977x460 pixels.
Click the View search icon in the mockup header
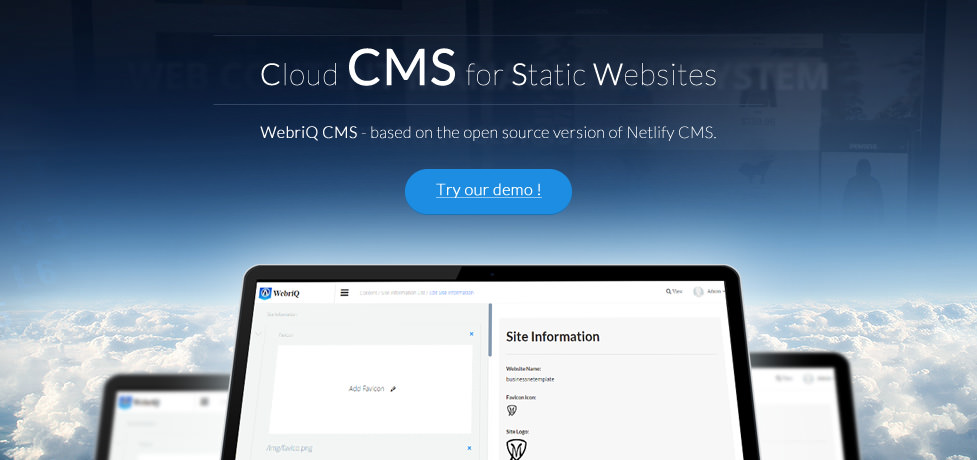[x=669, y=291]
